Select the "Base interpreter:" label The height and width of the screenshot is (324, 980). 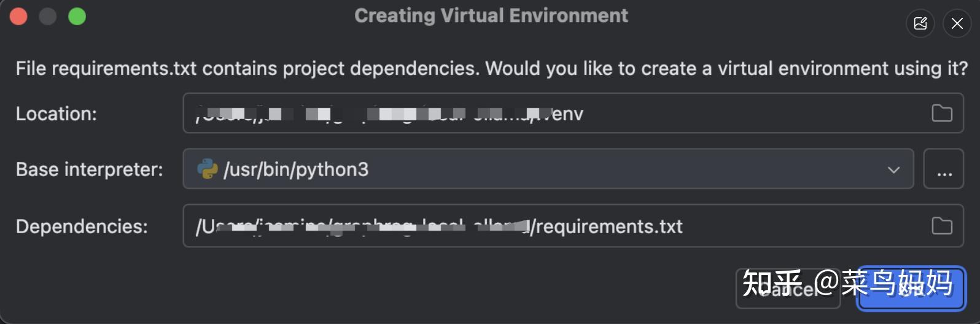tap(90, 169)
